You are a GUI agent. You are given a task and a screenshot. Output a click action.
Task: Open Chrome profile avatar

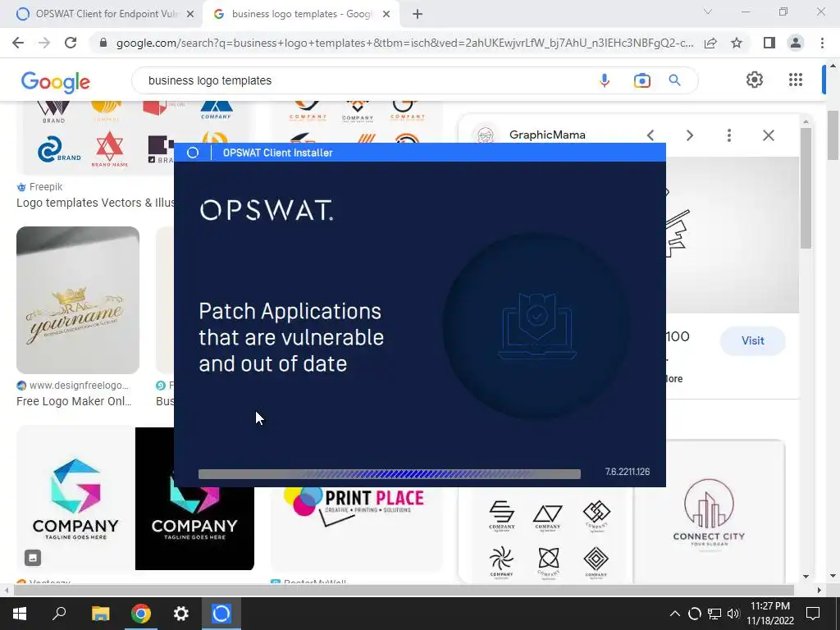(x=796, y=43)
